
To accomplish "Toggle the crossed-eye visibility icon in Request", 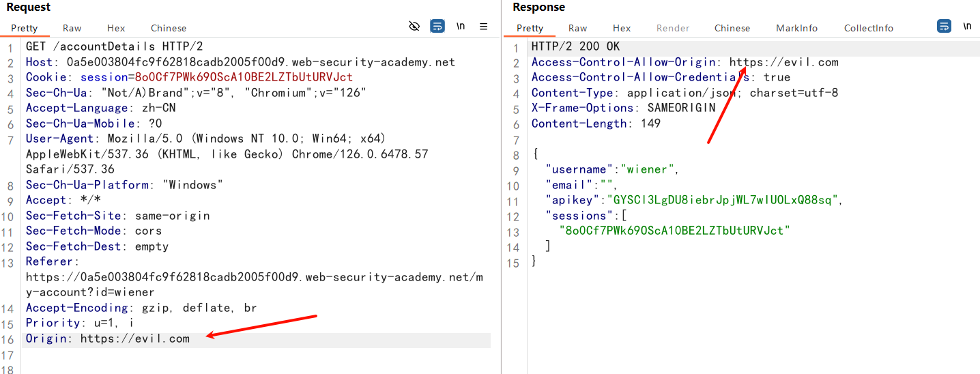I will coord(414,27).
